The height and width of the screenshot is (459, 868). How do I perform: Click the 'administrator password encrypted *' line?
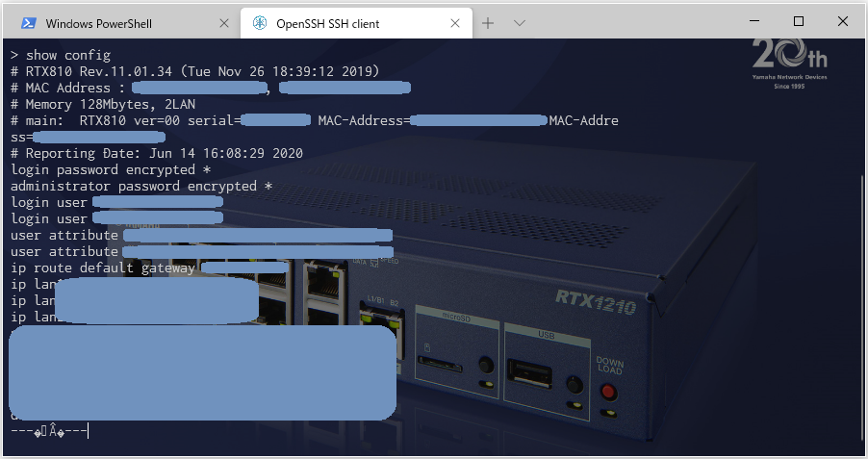click(141, 186)
